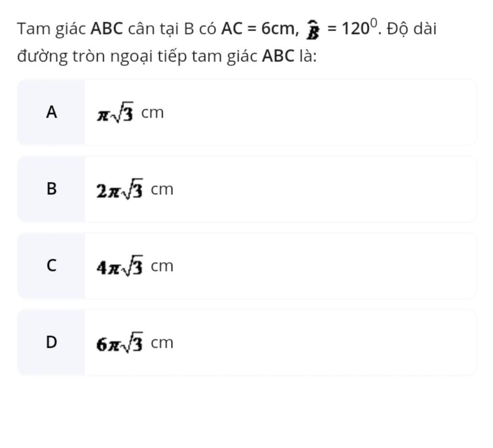This screenshot has width=493, height=448.
Task: Click bold 'ABC' after 'Tam giác'
Action: (x=107, y=28)
